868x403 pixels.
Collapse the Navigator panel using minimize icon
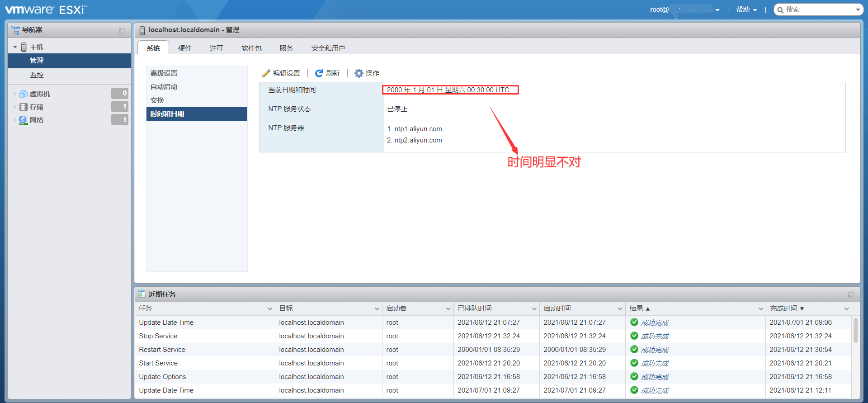122,30
